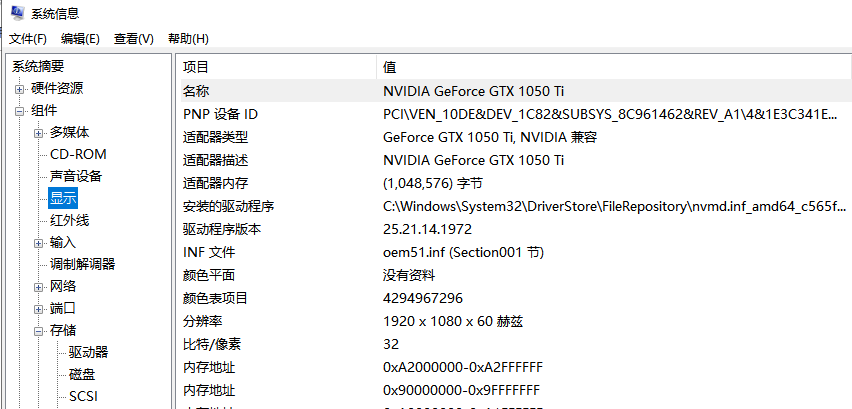Collapse the 存储 branch
Image resolution: width=852 pixels, height=409 pixels.
pyautogui.click(x=38, y=331)
